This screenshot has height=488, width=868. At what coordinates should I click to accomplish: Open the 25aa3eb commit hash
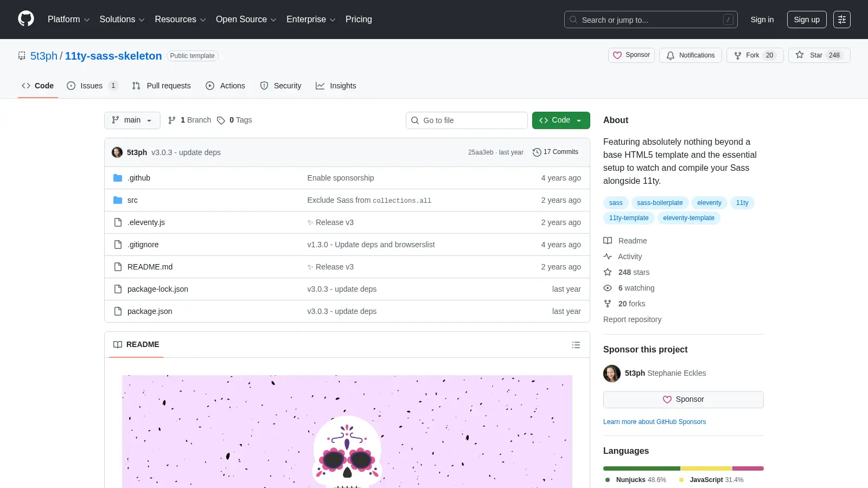coord(481,152)
